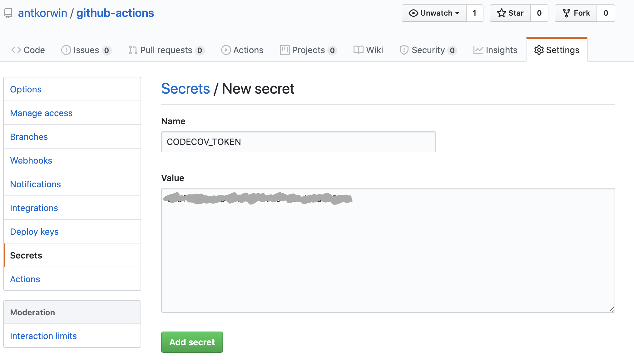The width and height of the screenshot is (634, 364).
Task: Select the Settings tab
Action: tap(557, 50)
